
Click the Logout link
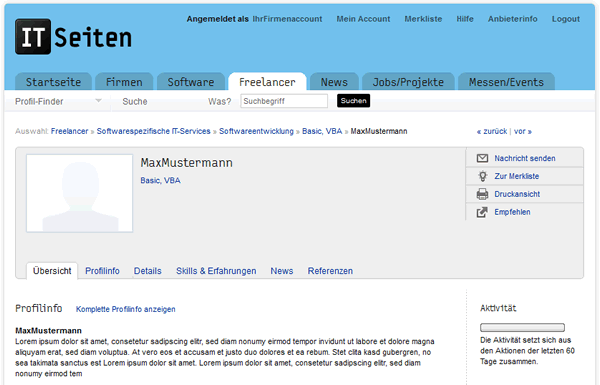click(x=566, y=19)
